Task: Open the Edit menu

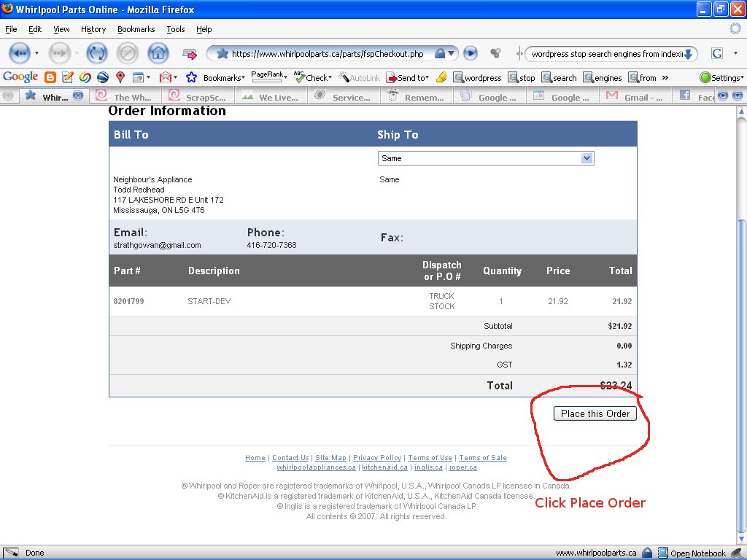Action: [35, 29]
